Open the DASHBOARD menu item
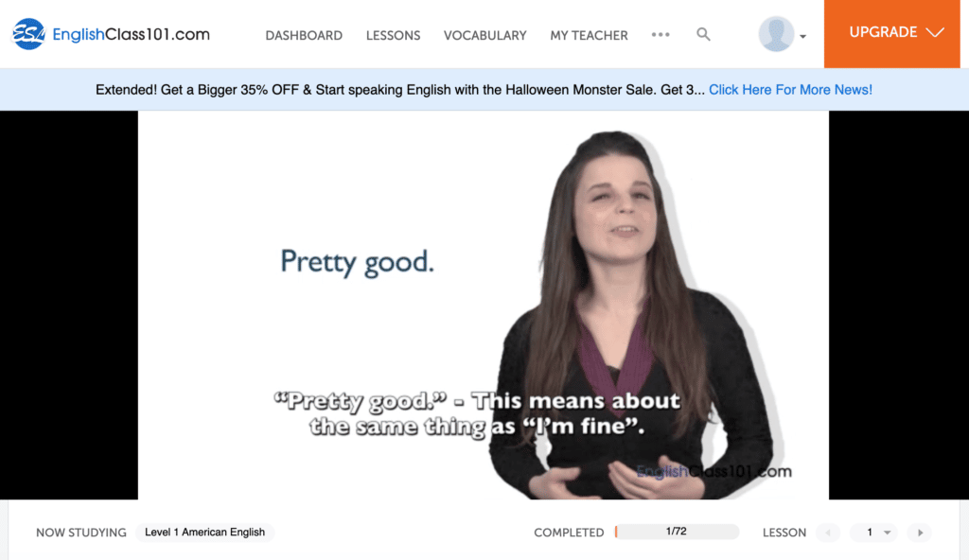 pos(304,36)
